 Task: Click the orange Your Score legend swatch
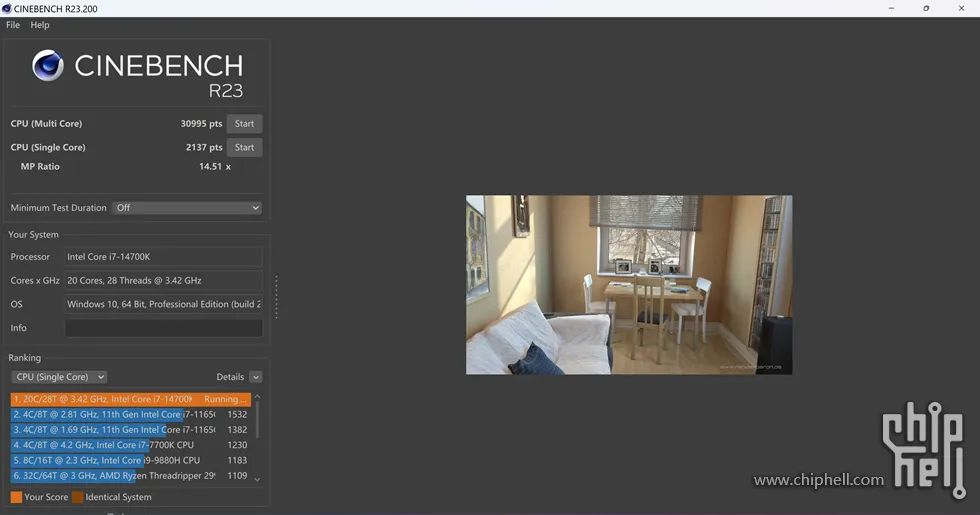(16, 498)
